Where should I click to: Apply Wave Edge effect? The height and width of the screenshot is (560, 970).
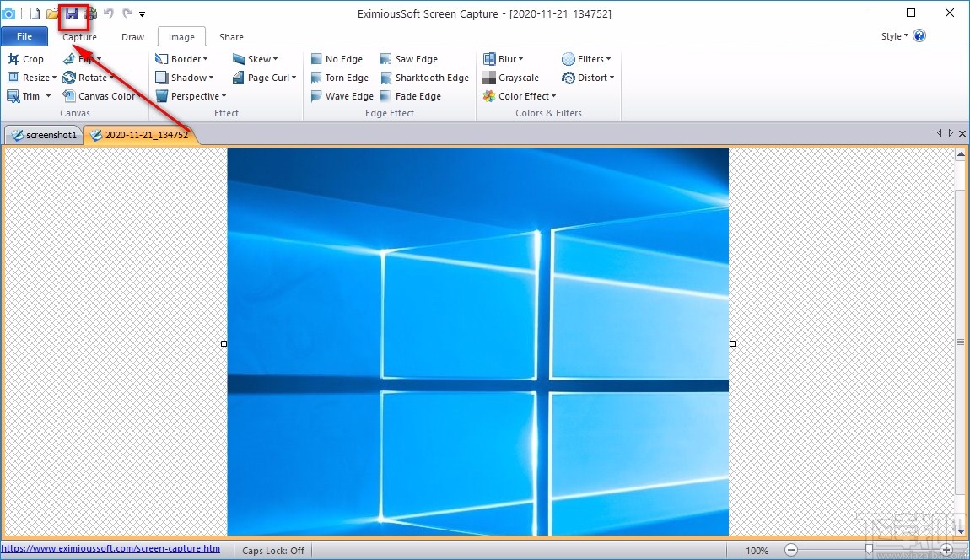[x=342, y=96]
